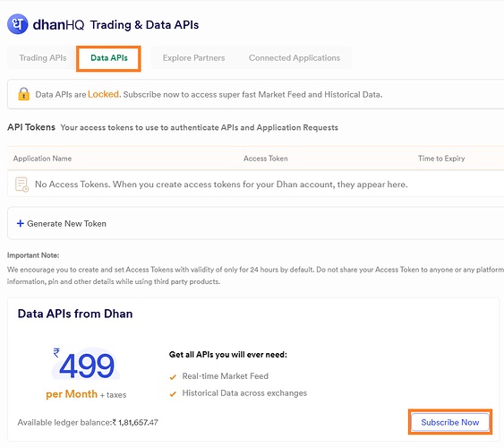Click the Time to Expiry column header
The image size is (504, 448).
pyautogui.click(x=441, y=159)
